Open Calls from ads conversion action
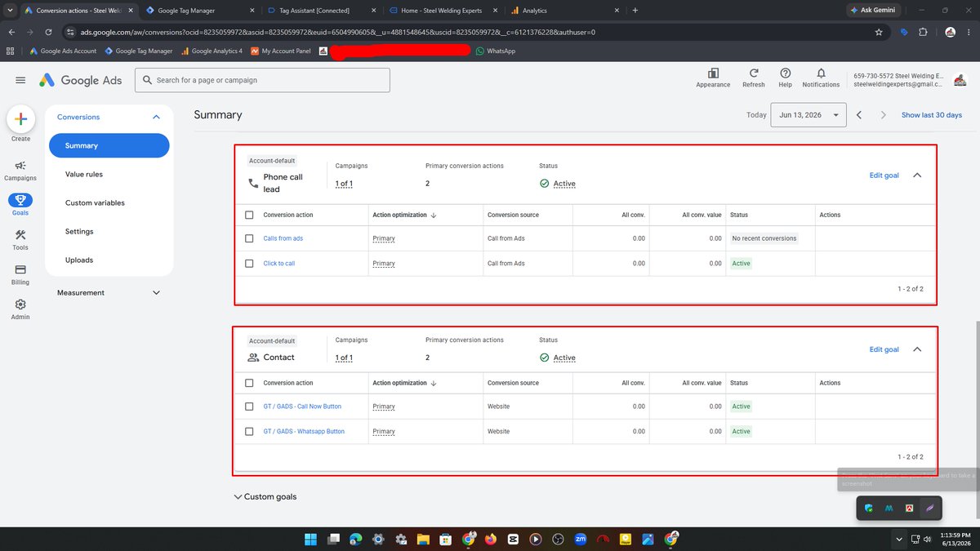This screenshot has height=551, width=980. (283, 238)
